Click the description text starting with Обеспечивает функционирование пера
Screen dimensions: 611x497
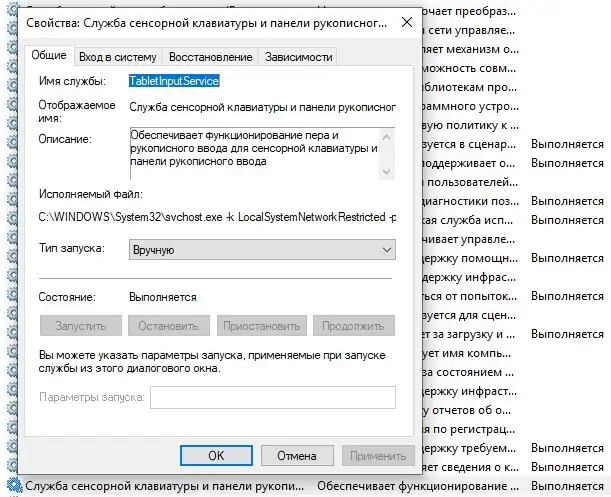254,148
